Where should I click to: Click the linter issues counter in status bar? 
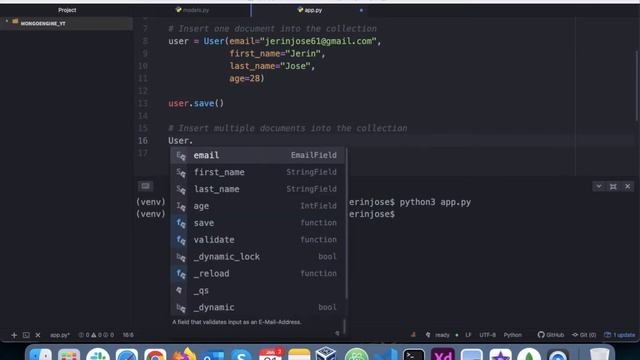pos(96,335)
